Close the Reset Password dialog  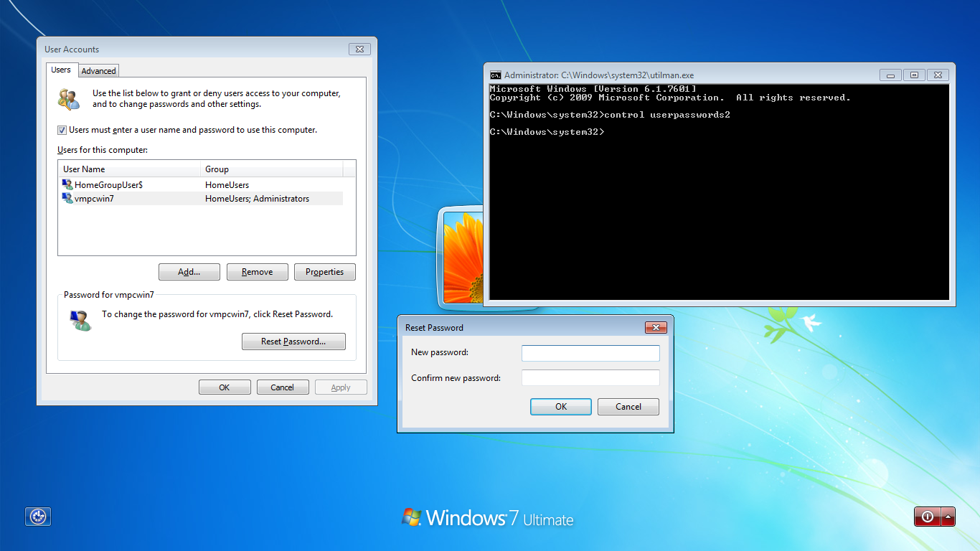pos(656,328)
